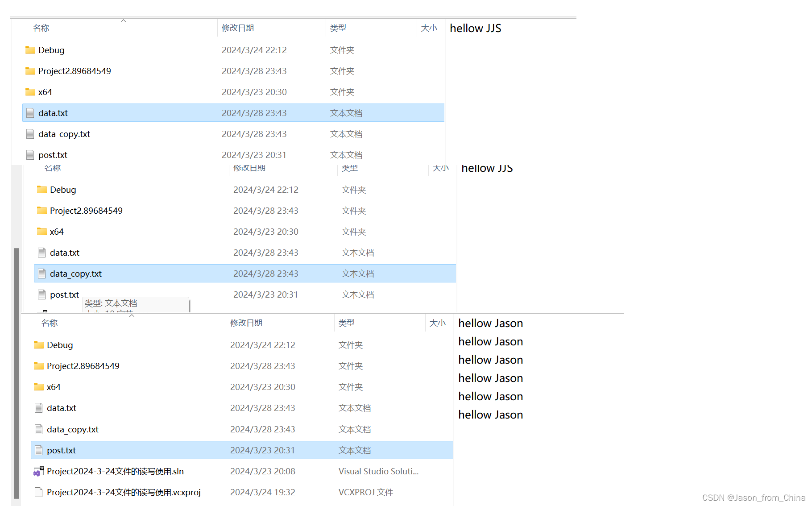
Task: Select data_copy.txt name in bottom file list
Action: click(73, 429)
